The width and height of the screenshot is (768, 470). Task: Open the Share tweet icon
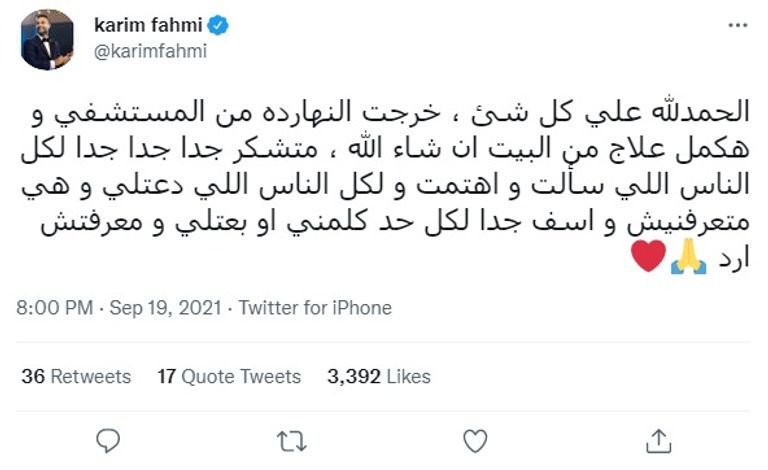pyautogui.click(x=658, y=439)
